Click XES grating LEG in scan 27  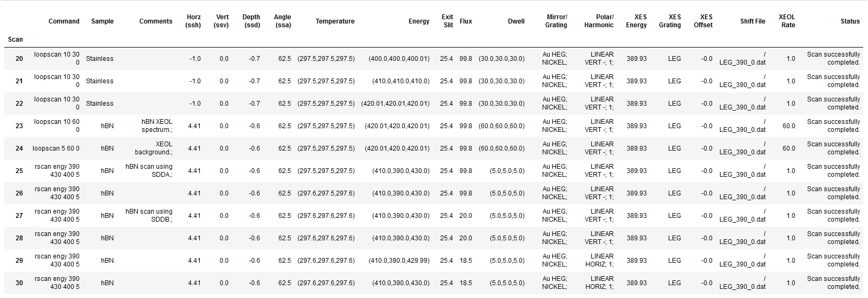pyautogui.click(x=675, y=216)
